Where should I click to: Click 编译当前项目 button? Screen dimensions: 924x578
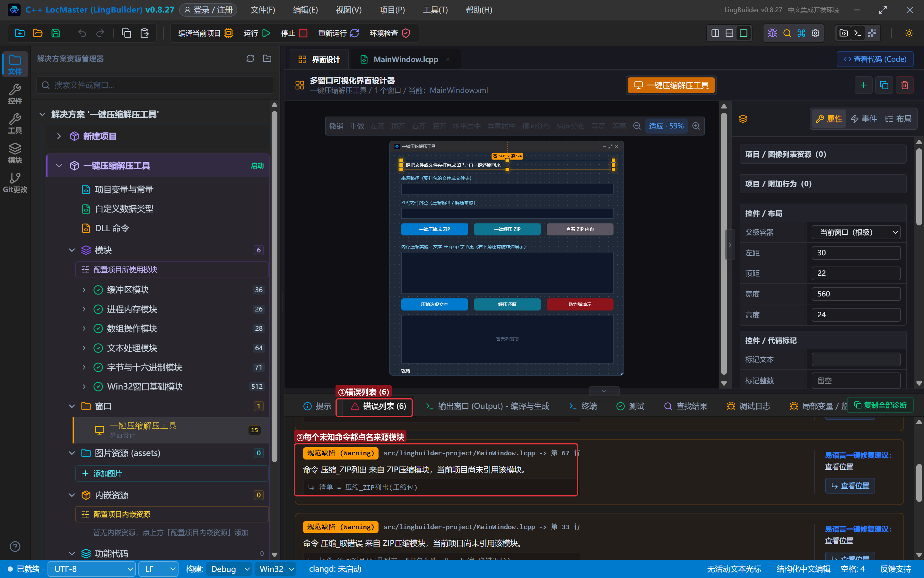206,33
